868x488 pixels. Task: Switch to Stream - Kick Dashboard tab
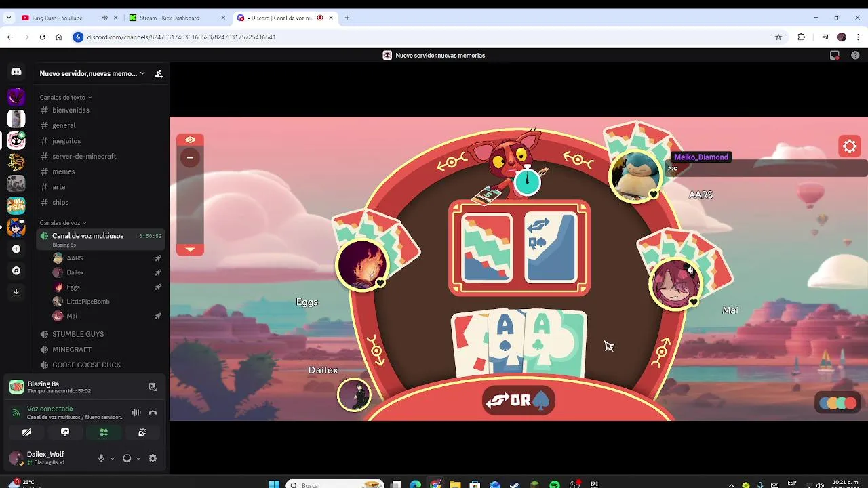(176, 18)
